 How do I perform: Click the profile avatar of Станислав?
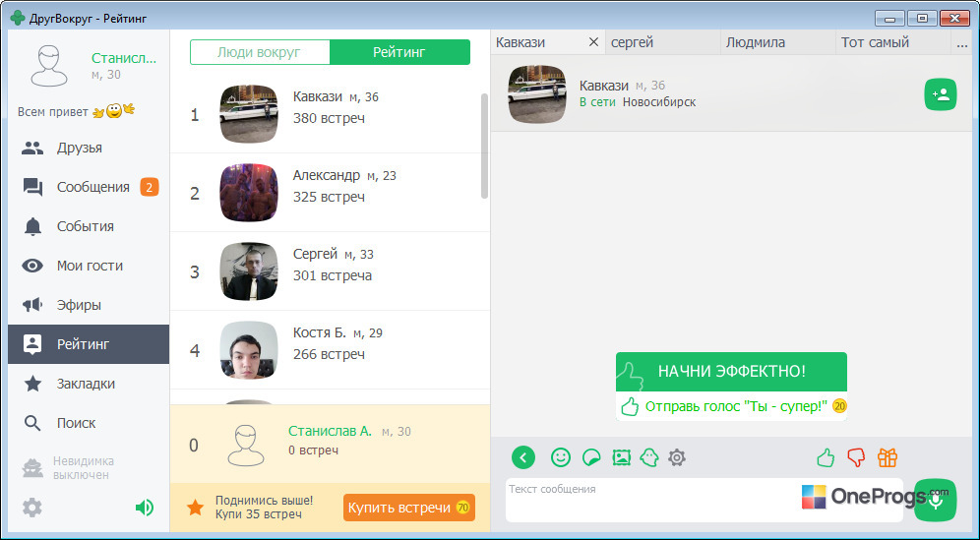coord(49,66)
